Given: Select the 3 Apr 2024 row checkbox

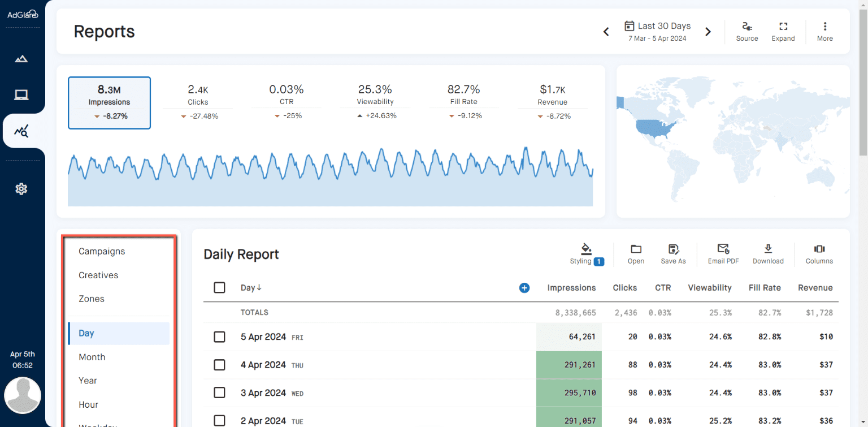Looking at the screenshot, I should click(219, 393).
